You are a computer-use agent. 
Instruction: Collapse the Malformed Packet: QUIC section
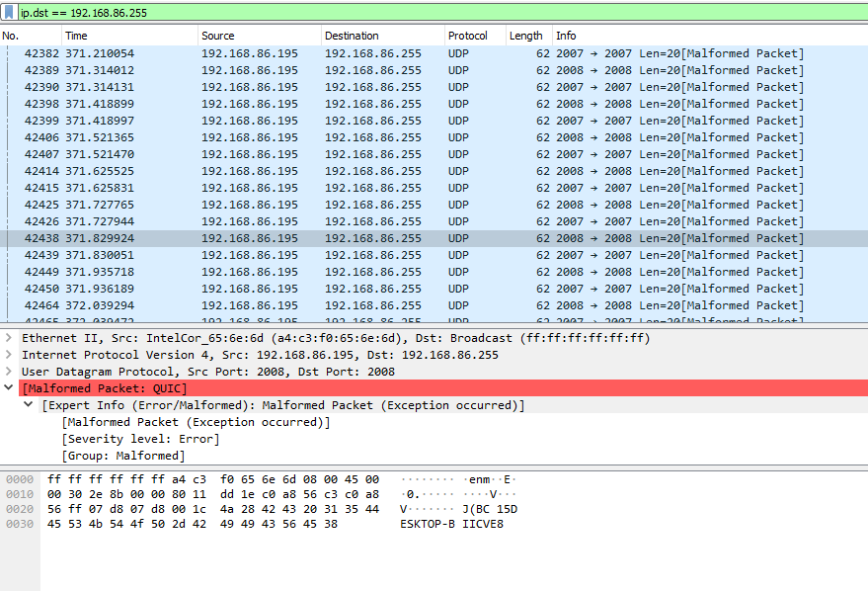pyautogui.click(x=9, y=388)
